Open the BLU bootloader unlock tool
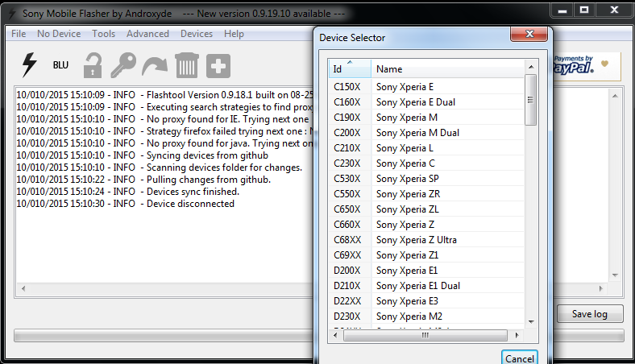The height and width of the screenshot is (364, 635). [60, 65]
